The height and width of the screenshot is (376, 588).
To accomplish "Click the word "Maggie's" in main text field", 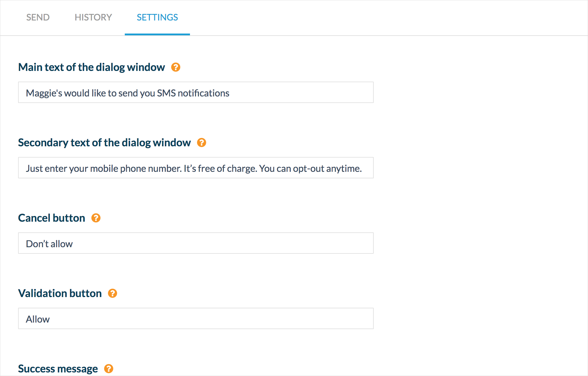I will pyautogui.click(x=44, y=93).
